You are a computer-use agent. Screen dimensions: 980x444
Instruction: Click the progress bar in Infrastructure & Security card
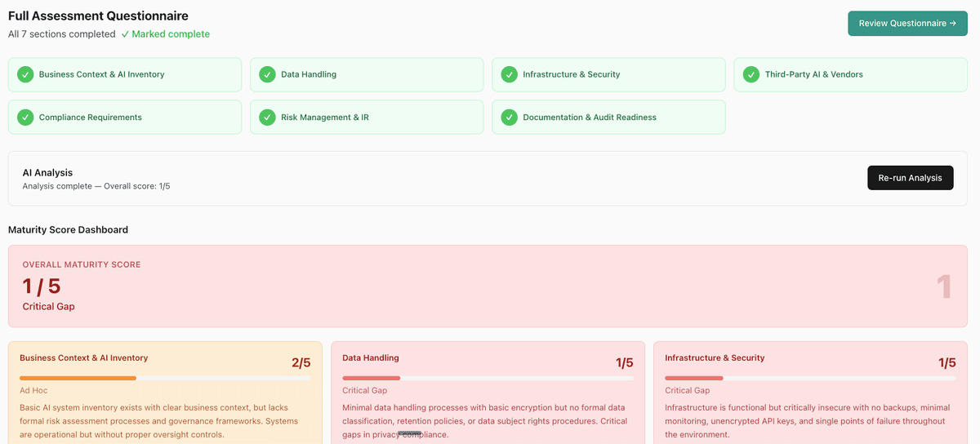[810, 378]
